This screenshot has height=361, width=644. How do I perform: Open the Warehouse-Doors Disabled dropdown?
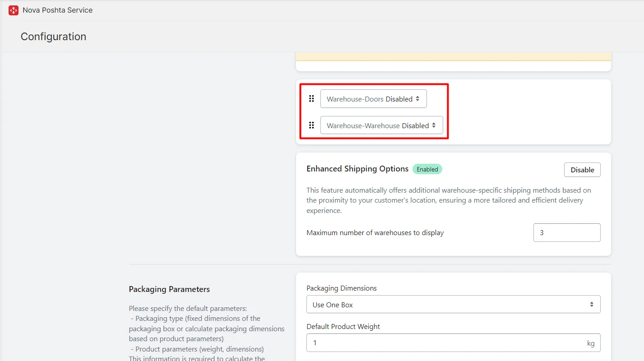pyautogui.click(x=374, y=99)
